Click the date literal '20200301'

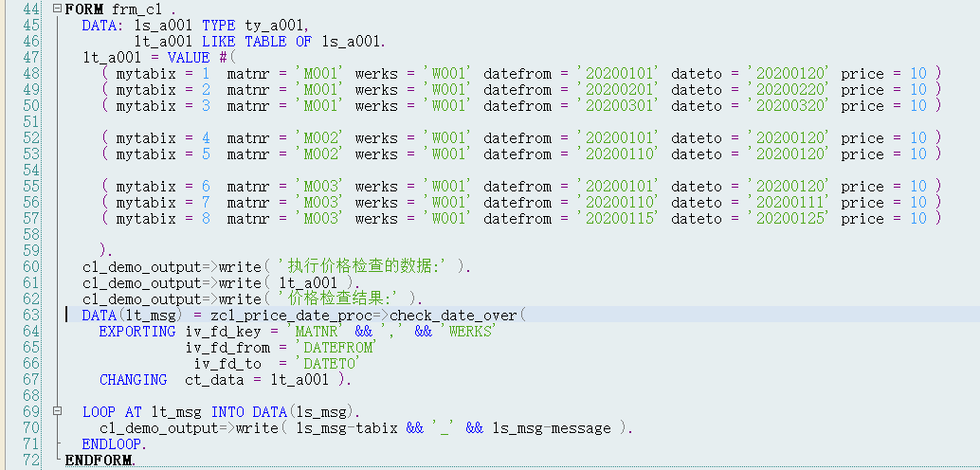pos(618,106)
